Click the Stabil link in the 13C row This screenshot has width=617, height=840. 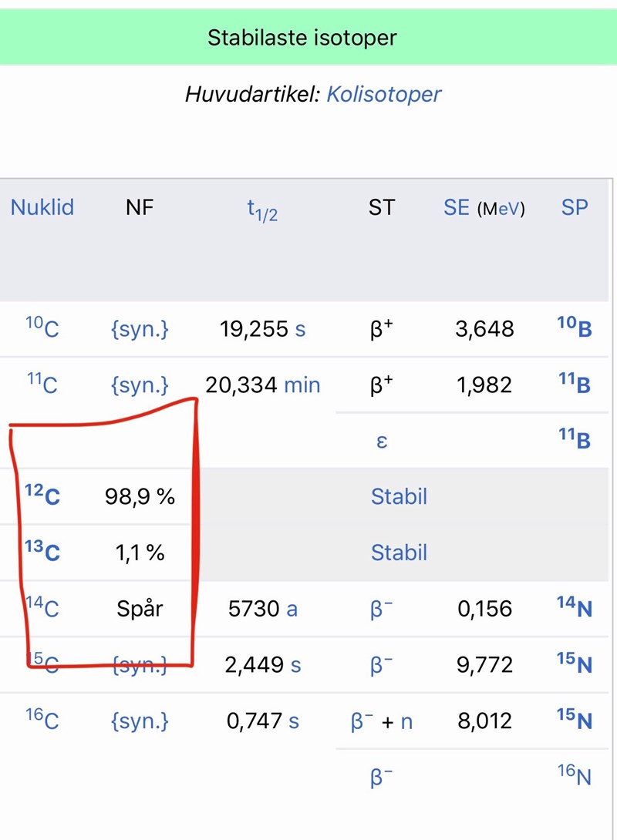[399, 553]
